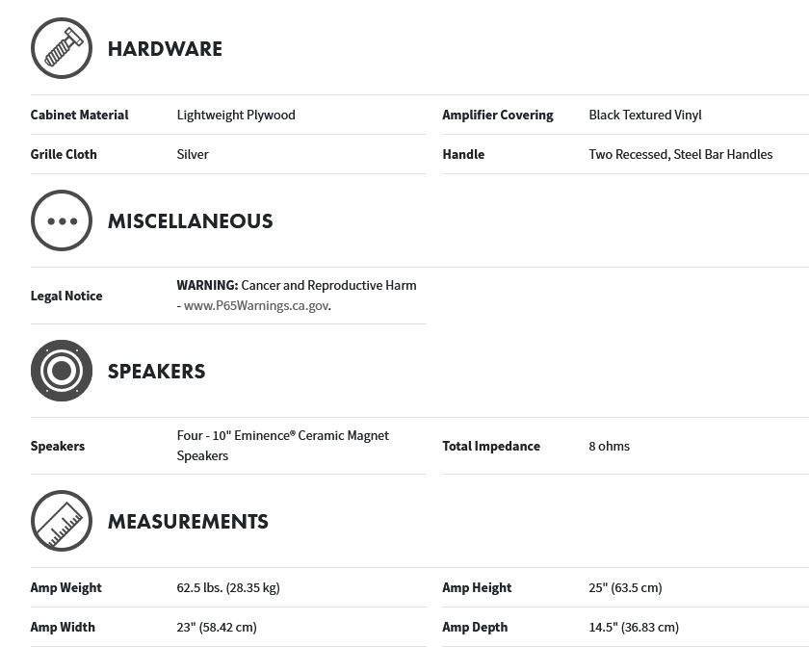
Task: Select the HARDWARE section heading
Action: tap(165, 49)
